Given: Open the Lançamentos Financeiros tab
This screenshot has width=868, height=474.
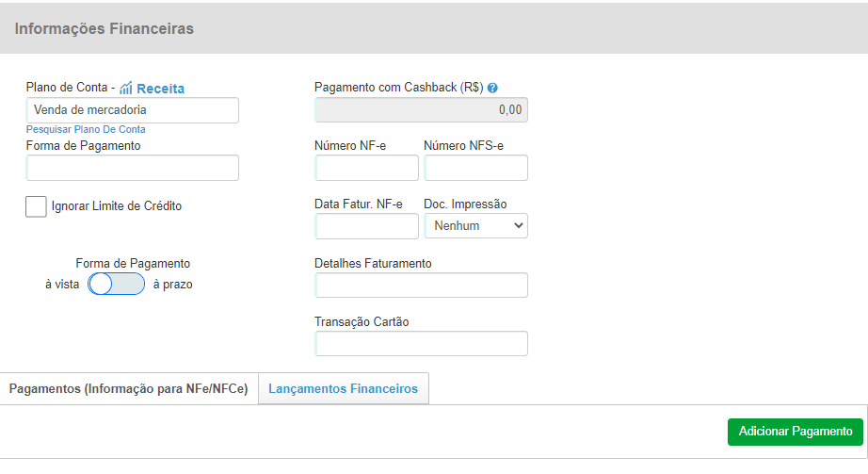Looking at the screenshot, I should pyautogui.click(x=344, y=388).
